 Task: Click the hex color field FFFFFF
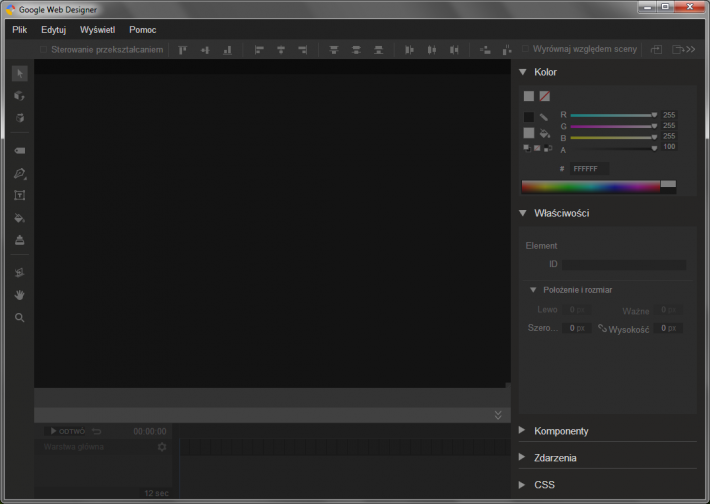[589, 169]
